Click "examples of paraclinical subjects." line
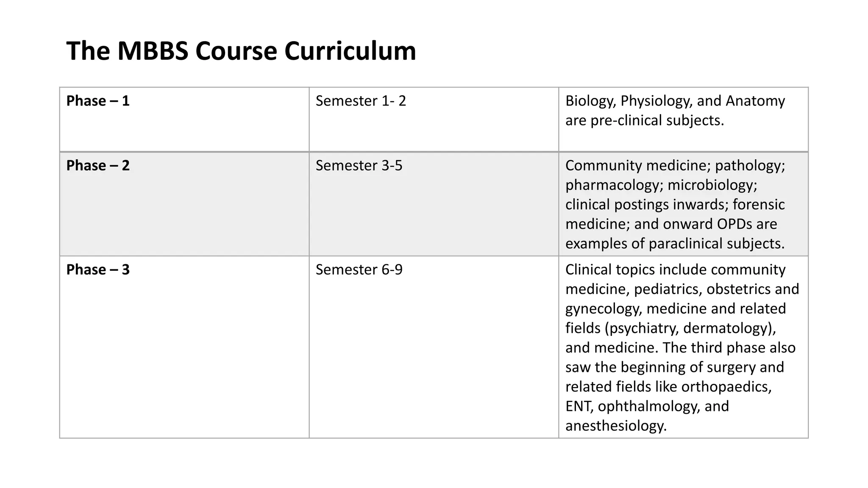Image resolution: width=868 pixels, height=488 pixels. coord(675,243)
